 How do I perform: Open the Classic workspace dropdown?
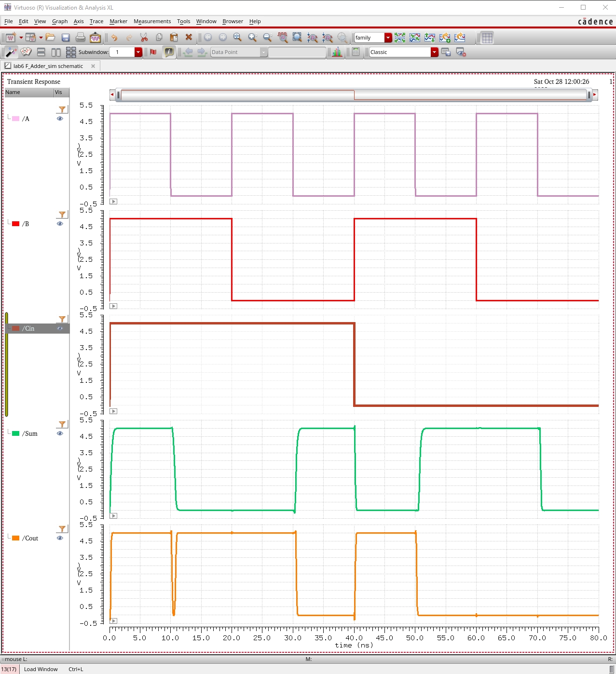coord(434,52)
